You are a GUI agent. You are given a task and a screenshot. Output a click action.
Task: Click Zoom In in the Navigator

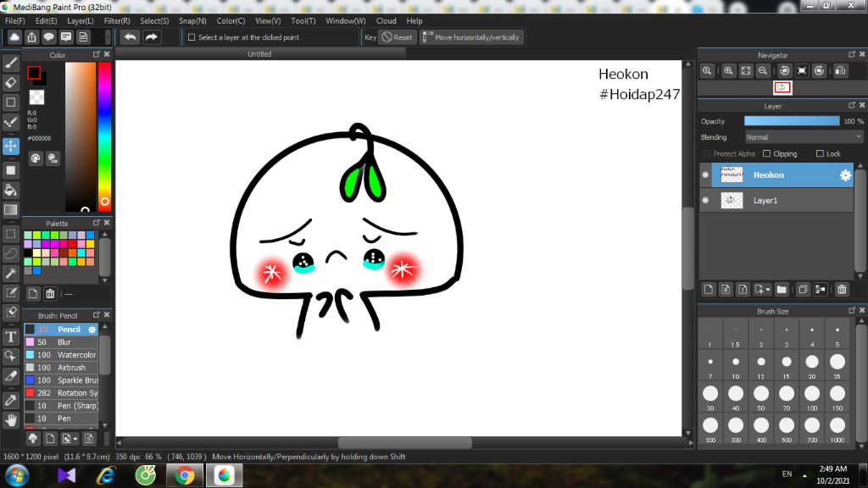point(728,71)
